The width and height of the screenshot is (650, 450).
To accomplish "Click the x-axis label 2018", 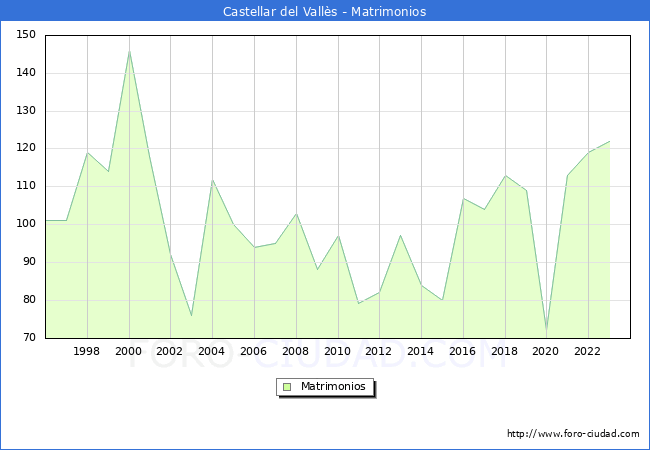I will click(504, 351).
